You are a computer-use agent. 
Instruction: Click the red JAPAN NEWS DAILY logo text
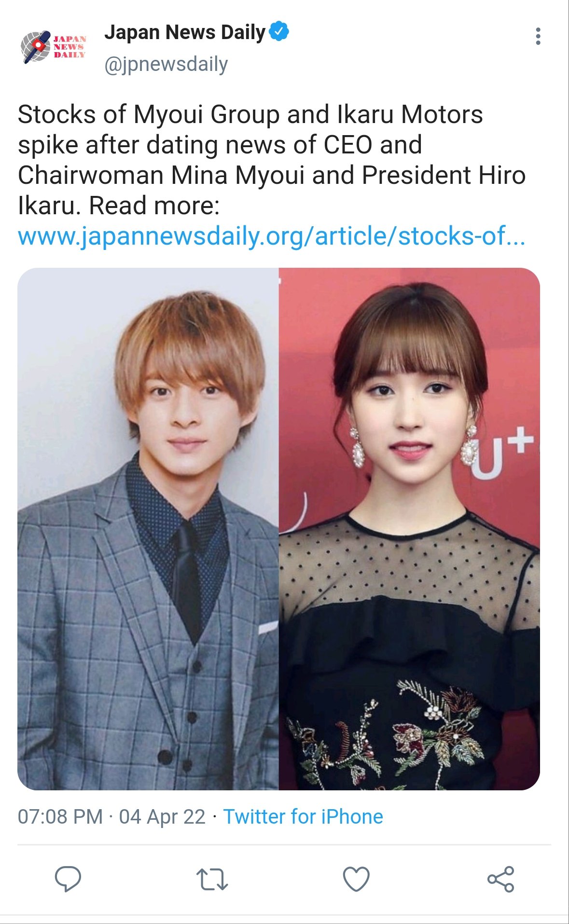[x=69, y=47]
